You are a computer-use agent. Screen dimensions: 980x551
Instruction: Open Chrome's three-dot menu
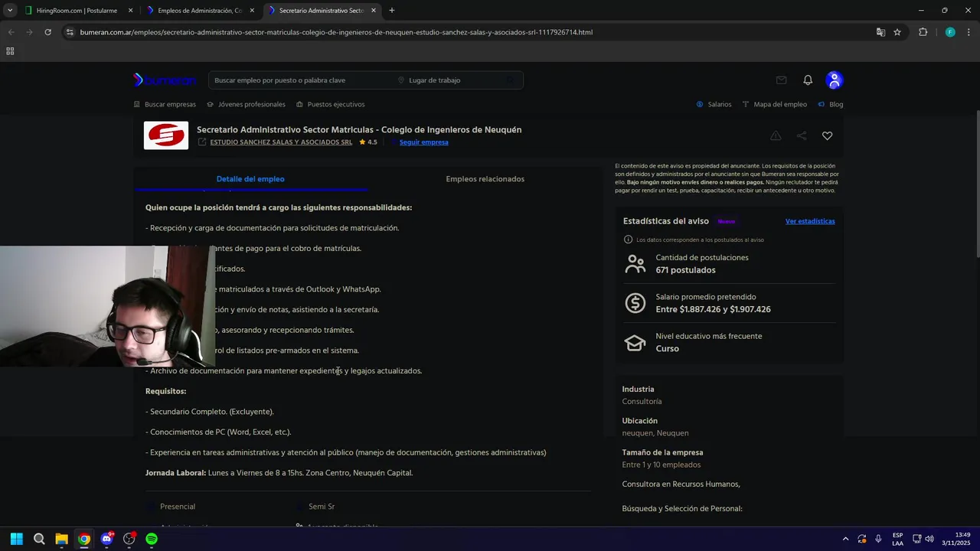pyautogui.click(x=969, y=32)
